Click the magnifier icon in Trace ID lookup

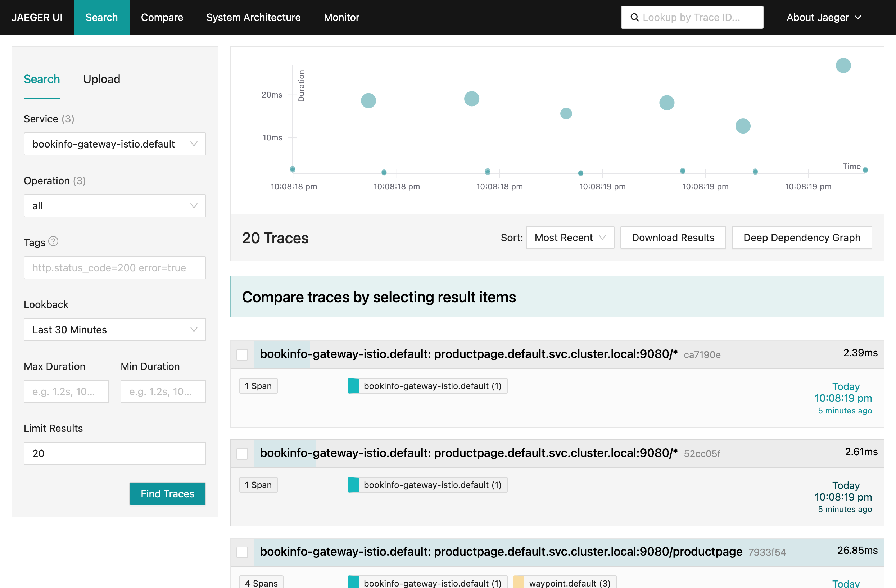click(634, 17)
